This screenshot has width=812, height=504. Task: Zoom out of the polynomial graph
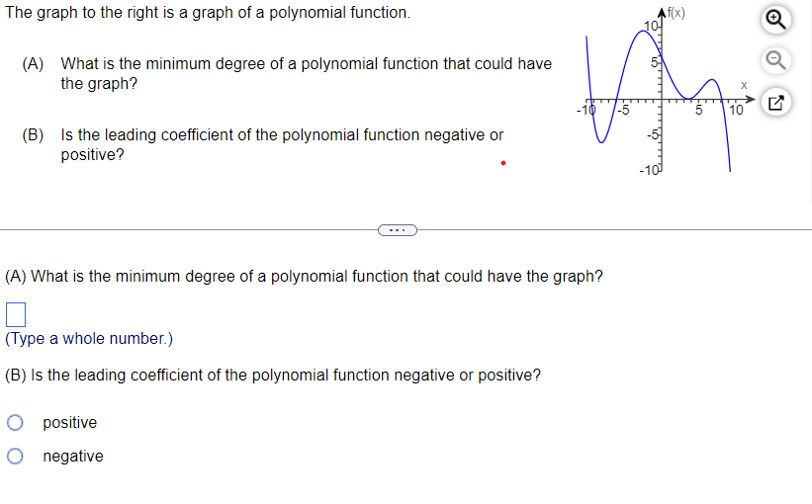pos(775,60)
